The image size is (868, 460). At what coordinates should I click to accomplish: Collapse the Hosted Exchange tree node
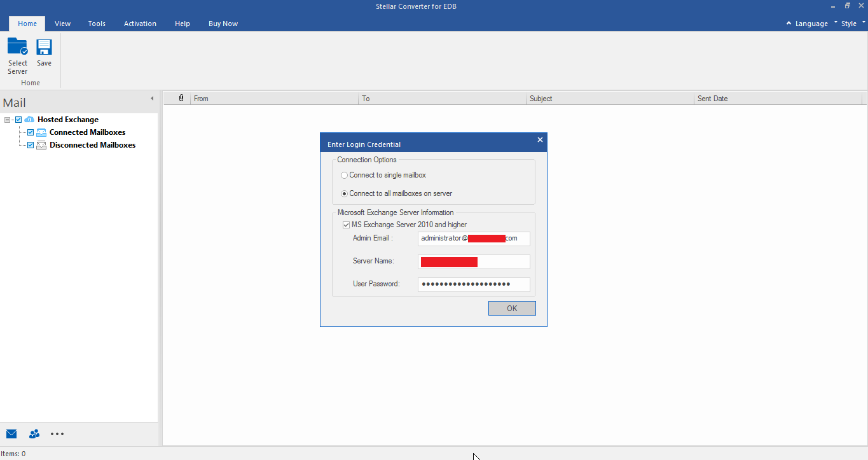tap(8, 120)
